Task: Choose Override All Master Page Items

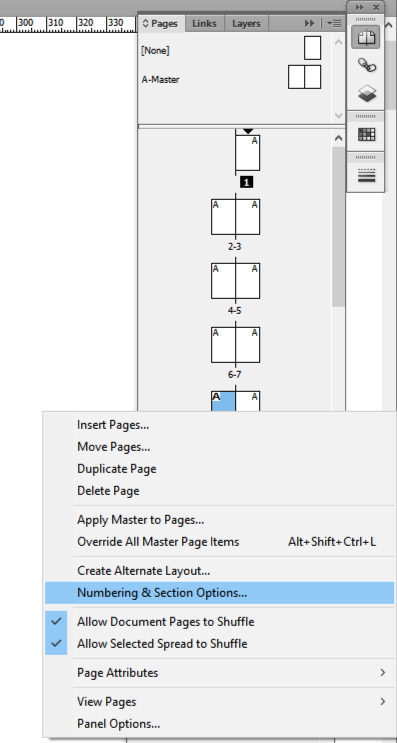Action: pos(220,542)
